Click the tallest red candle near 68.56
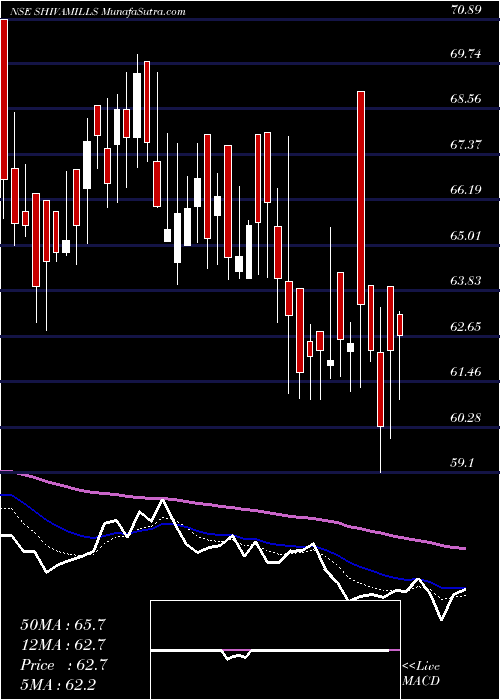This screenshot has height=700, width=500. 361,198
